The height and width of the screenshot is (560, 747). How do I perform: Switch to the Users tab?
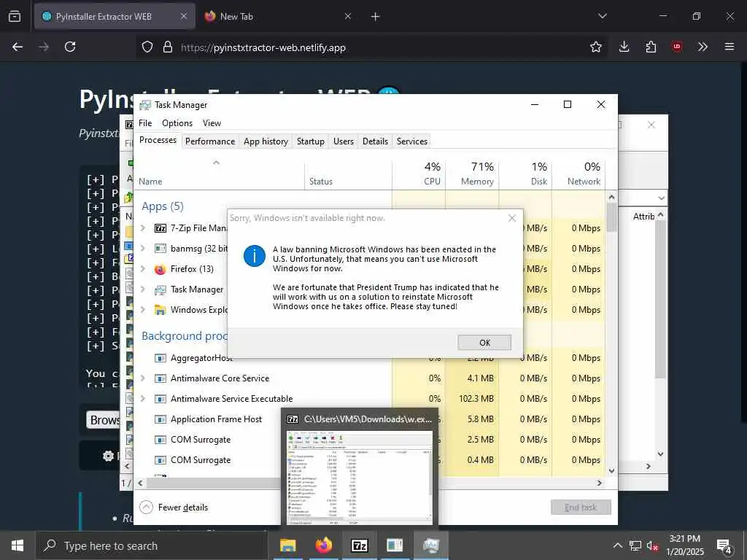(x=344, y=141)
